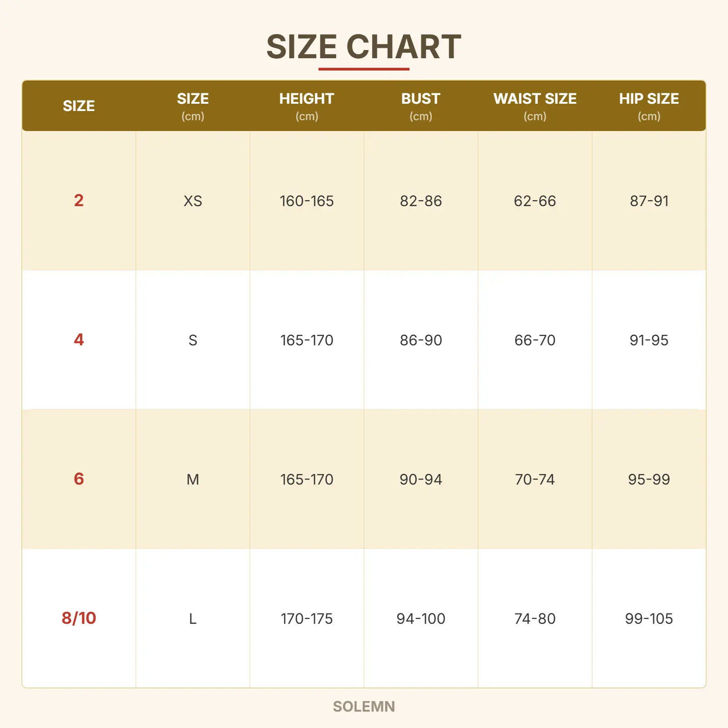This screenshot has height=728, width=728.
Task: Select the L size cell
Action: (193, 619)
